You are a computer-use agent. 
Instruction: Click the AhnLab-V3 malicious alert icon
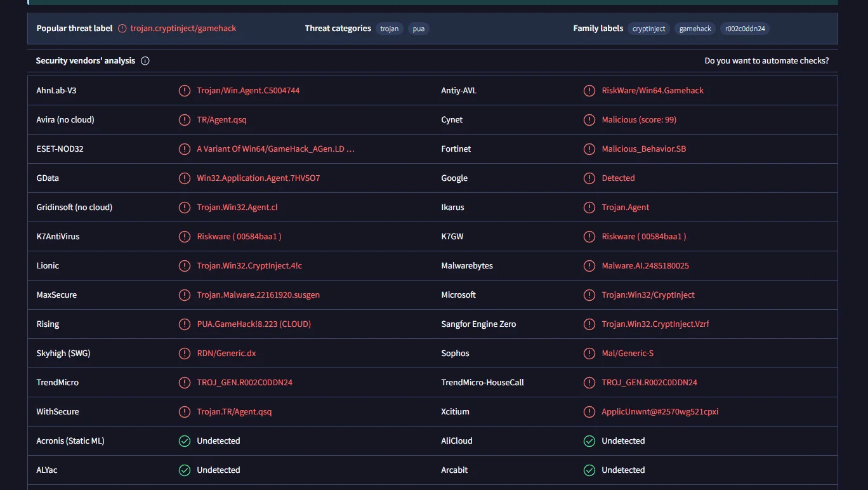[185, 91]
